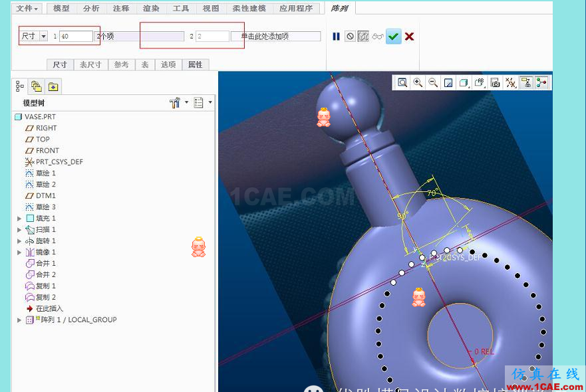Screen dimensions: 586x392
Task: Select the FRONT datum plane
Action: (x=47, y=150)
